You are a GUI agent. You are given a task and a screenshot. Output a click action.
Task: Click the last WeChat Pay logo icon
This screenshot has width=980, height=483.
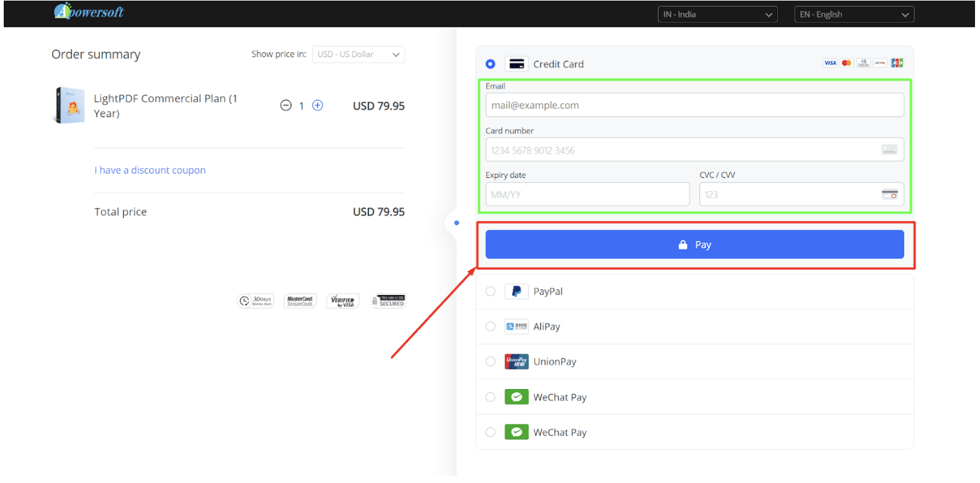point(517,433)
